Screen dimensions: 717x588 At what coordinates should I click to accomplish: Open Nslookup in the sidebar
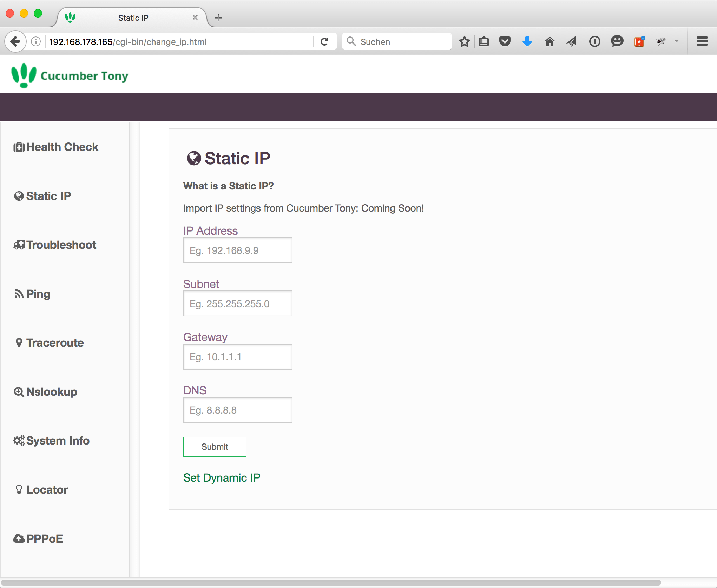45,392
